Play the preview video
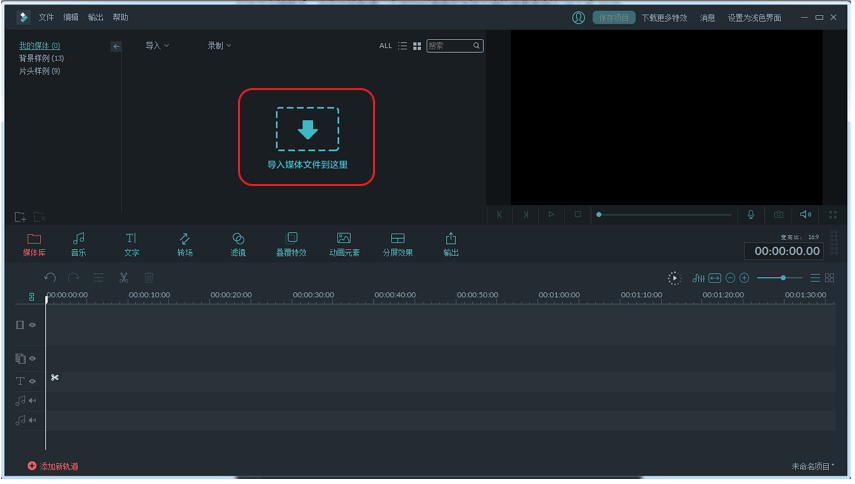 pos(551,215)
